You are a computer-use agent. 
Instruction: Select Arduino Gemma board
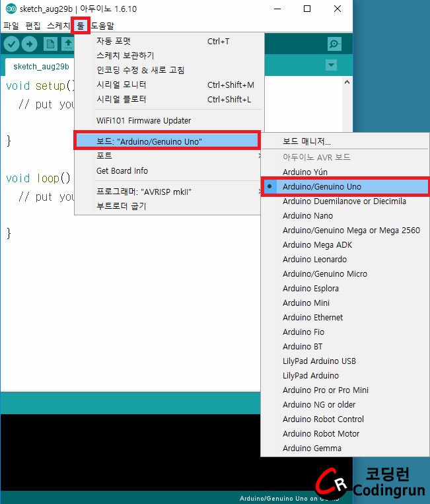click(x=345, y=448)
